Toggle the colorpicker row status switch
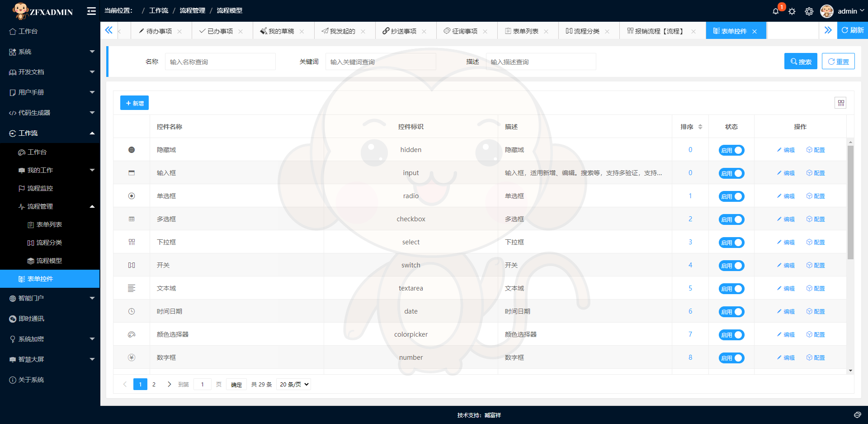 tap(731, 335)
